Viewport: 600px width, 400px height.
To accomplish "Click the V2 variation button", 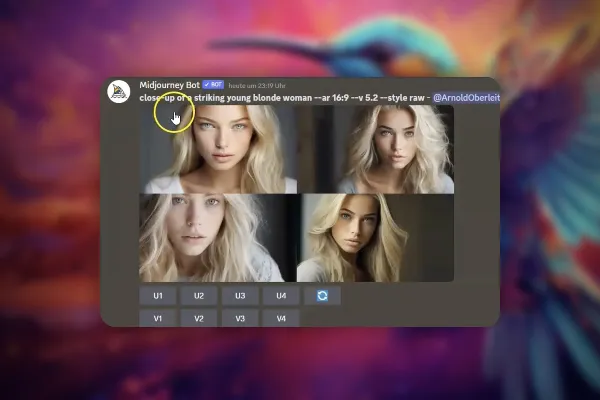I will click(199, 318).
